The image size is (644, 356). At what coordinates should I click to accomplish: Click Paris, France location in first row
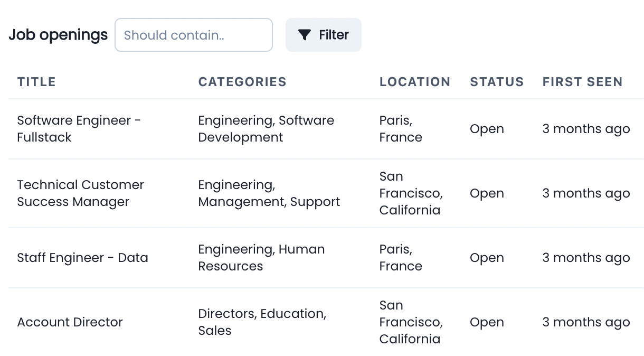pyautogui.click(x=401, y=128)
